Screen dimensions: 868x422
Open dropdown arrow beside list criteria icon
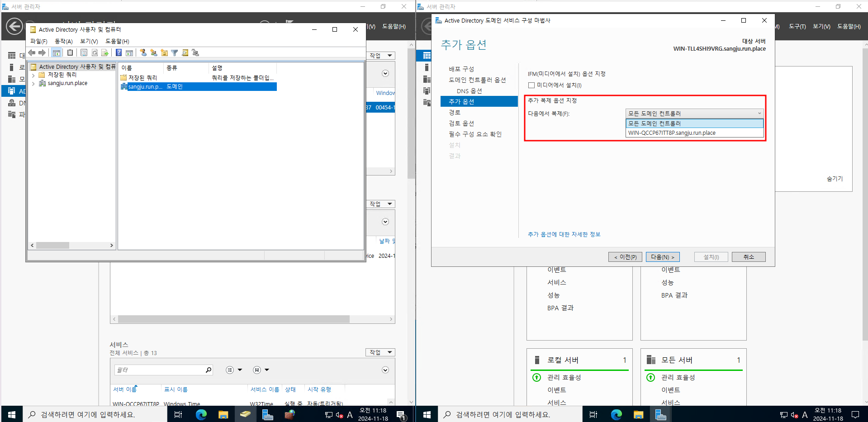click(x=240, y=370)
